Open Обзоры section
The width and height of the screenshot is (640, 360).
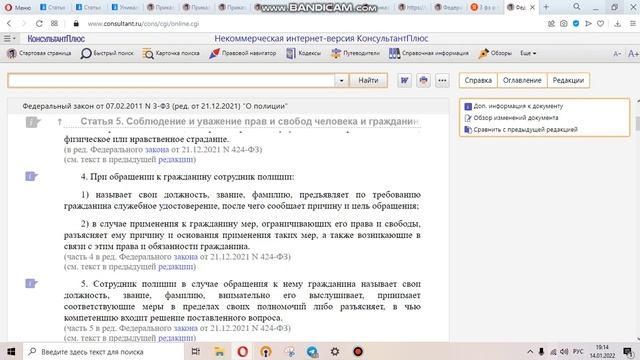(x=495, y=53)
